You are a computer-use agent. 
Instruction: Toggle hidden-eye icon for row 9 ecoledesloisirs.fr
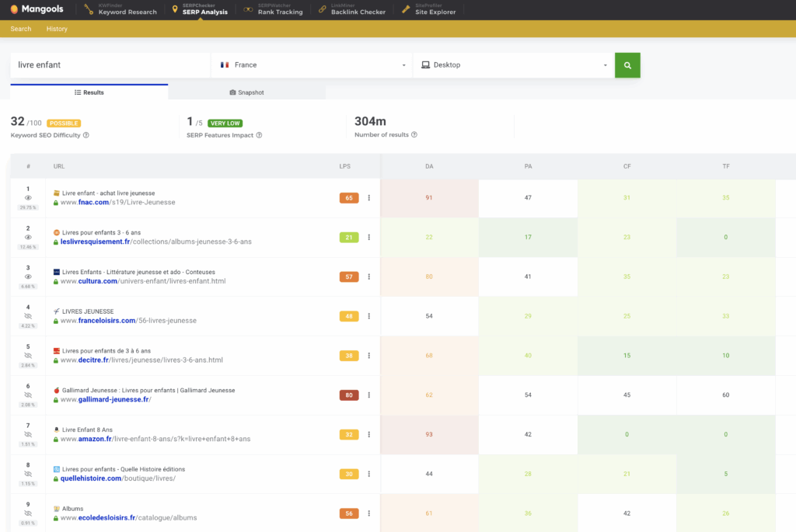point(28,513)
